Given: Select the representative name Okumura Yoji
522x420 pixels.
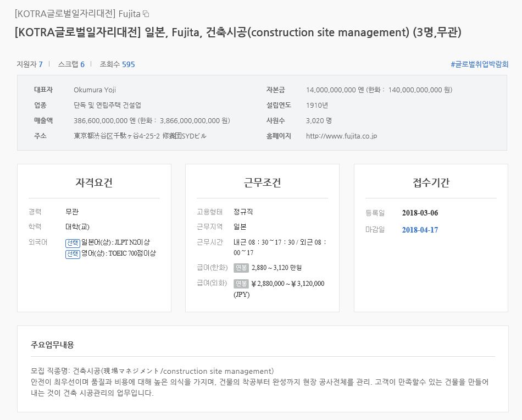Looking at the screenshot, I should tap(95, 90).
